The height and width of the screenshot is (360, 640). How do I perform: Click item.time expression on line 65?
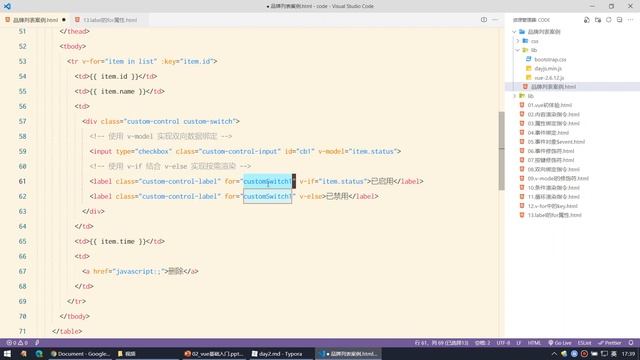click(x=119, y=242)
